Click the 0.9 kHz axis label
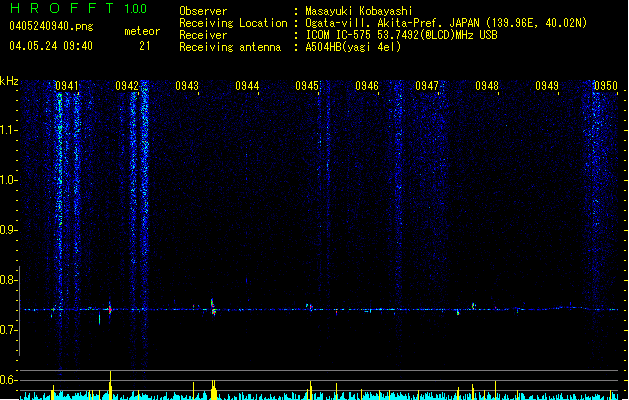This screenshot has width=629, height=400. pos(8,230)
